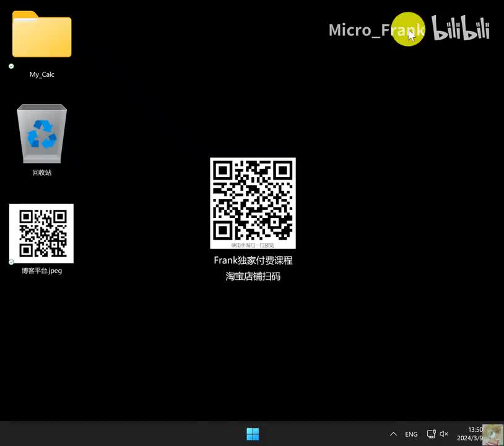The height and width of the screenshot is (446, 504).
Task: Click the muted volume speaker icon
Action: click(x=444, y=434)
